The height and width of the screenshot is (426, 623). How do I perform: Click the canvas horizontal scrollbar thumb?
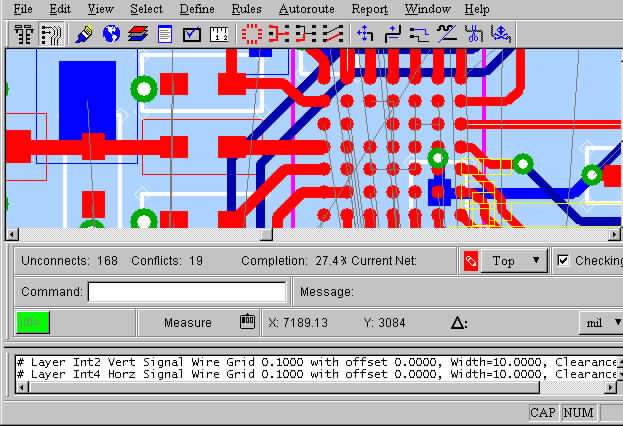(x=266, y=235)
